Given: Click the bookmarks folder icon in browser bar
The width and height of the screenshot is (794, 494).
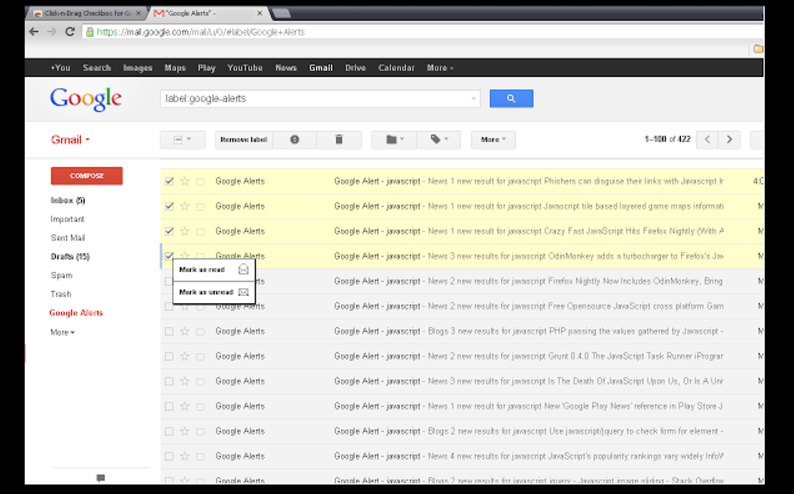Looking at the screenshot, I should coord(758,49).
